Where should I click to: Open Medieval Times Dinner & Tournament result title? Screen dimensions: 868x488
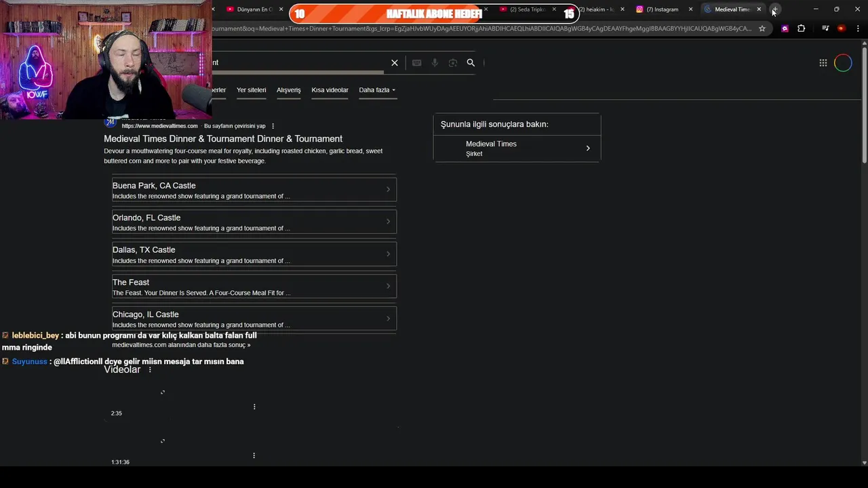223,139
